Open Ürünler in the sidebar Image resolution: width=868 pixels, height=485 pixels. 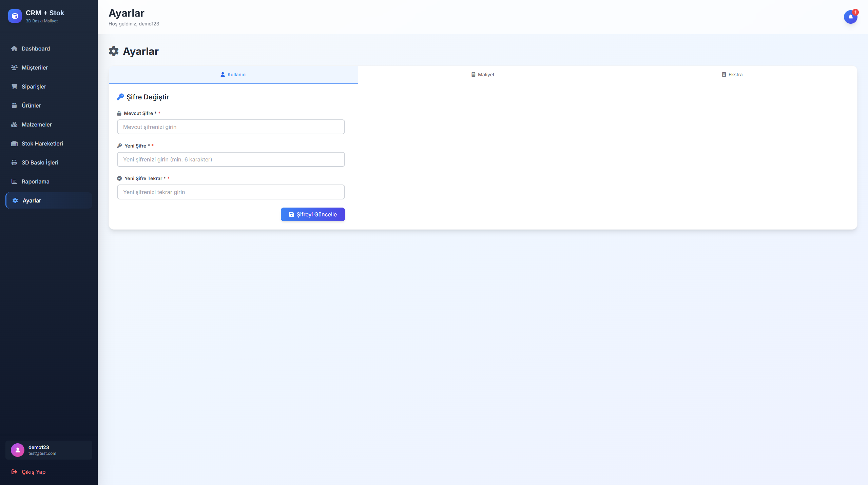31,105
